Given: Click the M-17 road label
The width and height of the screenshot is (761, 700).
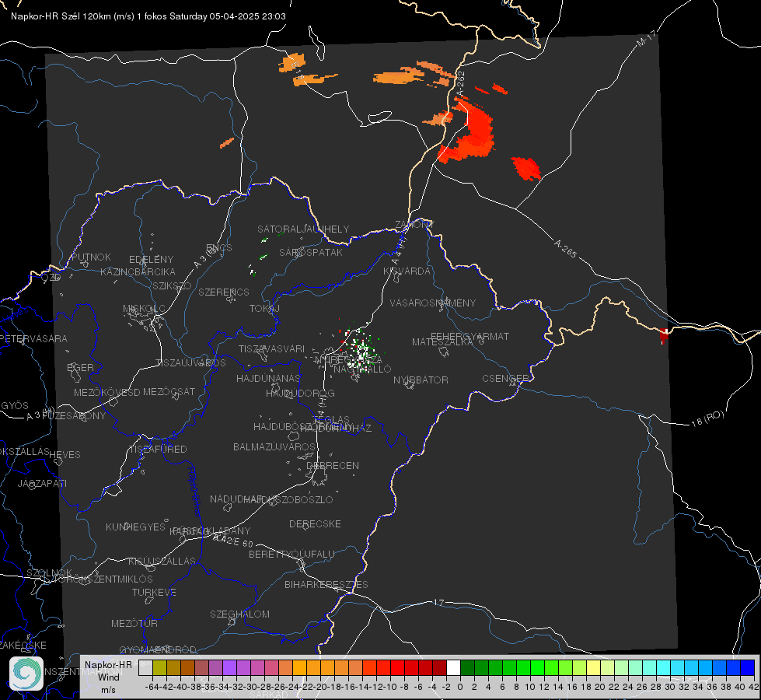Looking at the screenshot, I should (646, 38).
